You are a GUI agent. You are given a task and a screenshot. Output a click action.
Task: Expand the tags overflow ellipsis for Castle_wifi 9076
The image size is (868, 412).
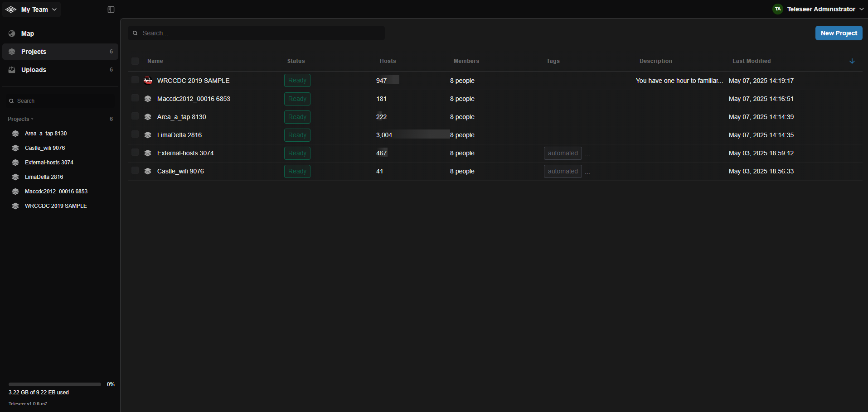587,172
